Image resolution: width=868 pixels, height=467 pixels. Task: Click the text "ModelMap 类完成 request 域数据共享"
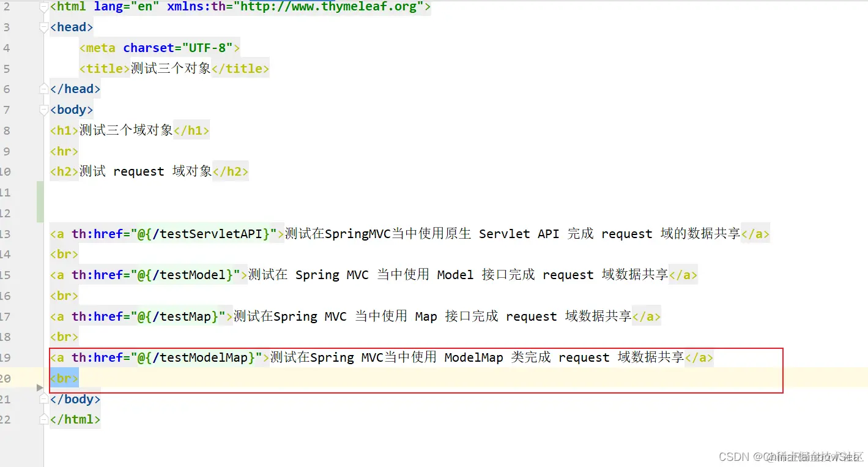[x=565, y=357]
